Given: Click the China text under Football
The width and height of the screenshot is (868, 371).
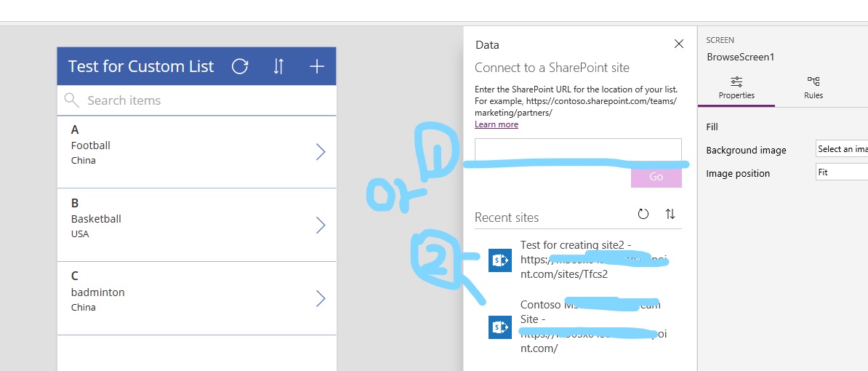Looking at the screenshot, I should click(84, 161).
